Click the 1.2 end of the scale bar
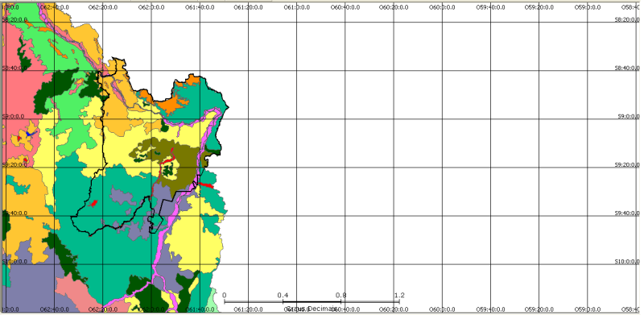 (x=399, y=295)
